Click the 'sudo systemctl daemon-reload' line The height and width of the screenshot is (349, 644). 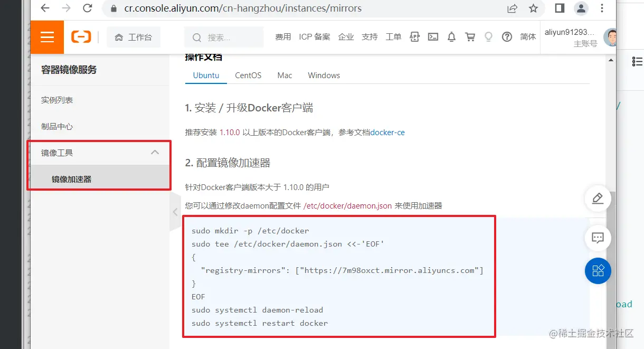coord(257,310)
